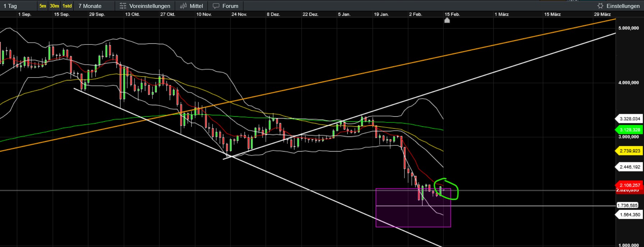Click the Mittel candlestick chart icon
This screenshot has height=247, width=644.
(183, 6)
